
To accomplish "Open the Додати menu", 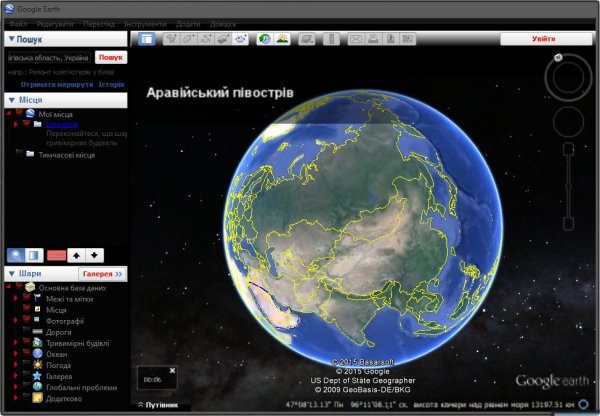I will pos(188,24).
